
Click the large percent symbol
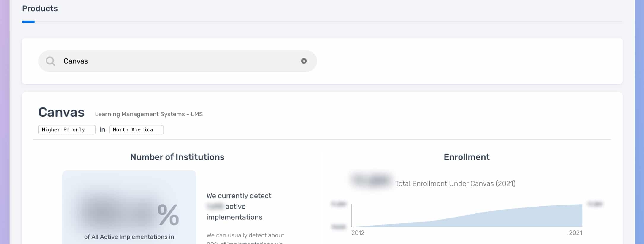168,214
